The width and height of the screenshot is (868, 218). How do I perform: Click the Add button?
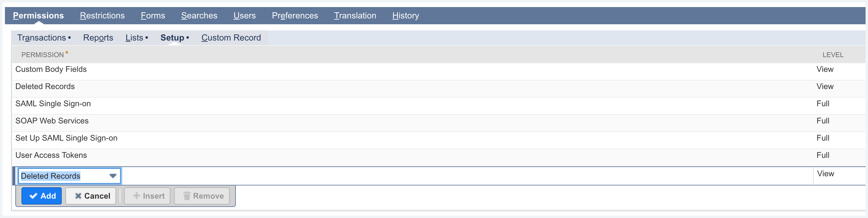pyautogui.click(x=42, y=196)
